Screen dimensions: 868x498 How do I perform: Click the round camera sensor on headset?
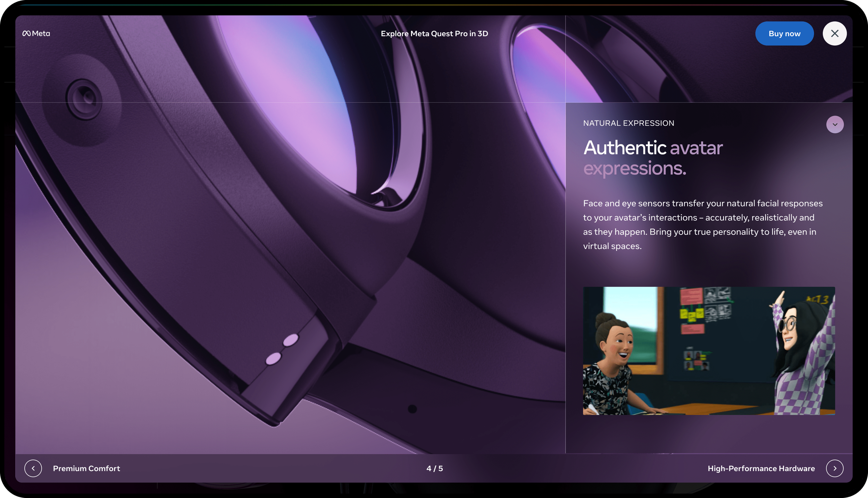pyautogui.click(x=84, y=99)
